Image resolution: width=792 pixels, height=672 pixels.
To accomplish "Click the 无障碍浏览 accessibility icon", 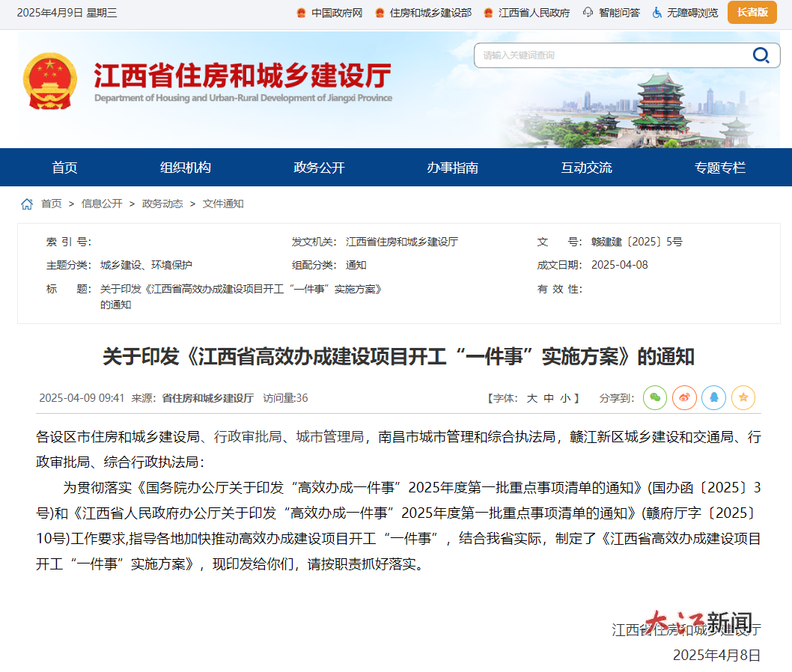I will pos(657,13).
